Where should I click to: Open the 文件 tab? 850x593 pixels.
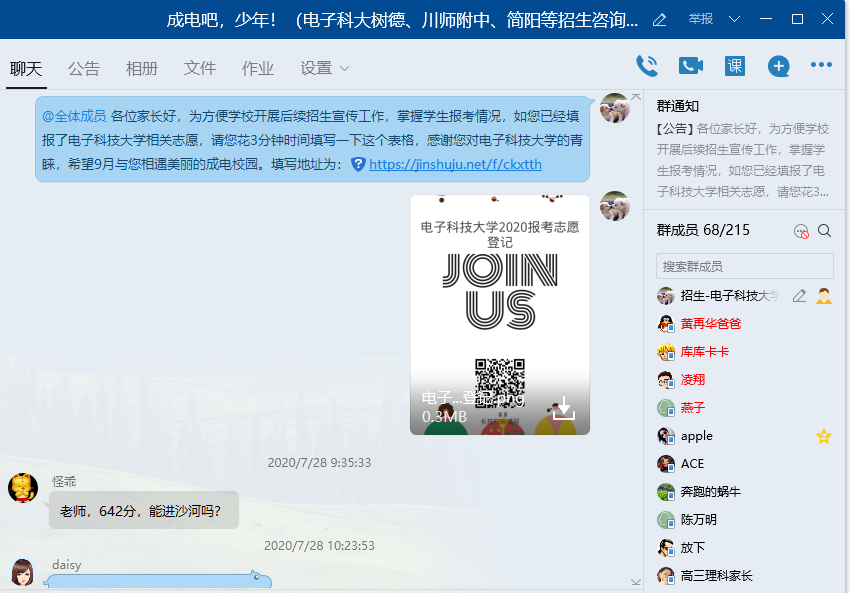[x=200, y=68]
